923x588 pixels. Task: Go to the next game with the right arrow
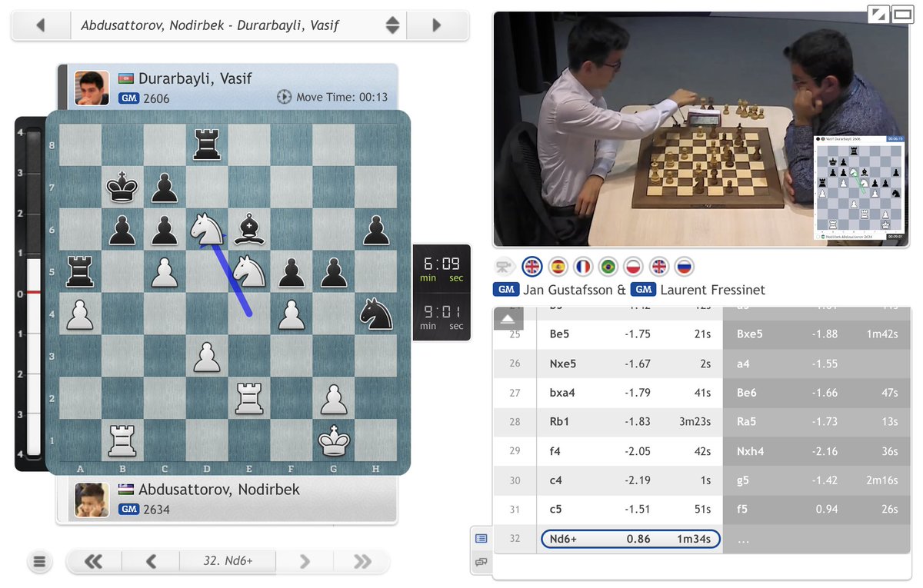point(437,25)
